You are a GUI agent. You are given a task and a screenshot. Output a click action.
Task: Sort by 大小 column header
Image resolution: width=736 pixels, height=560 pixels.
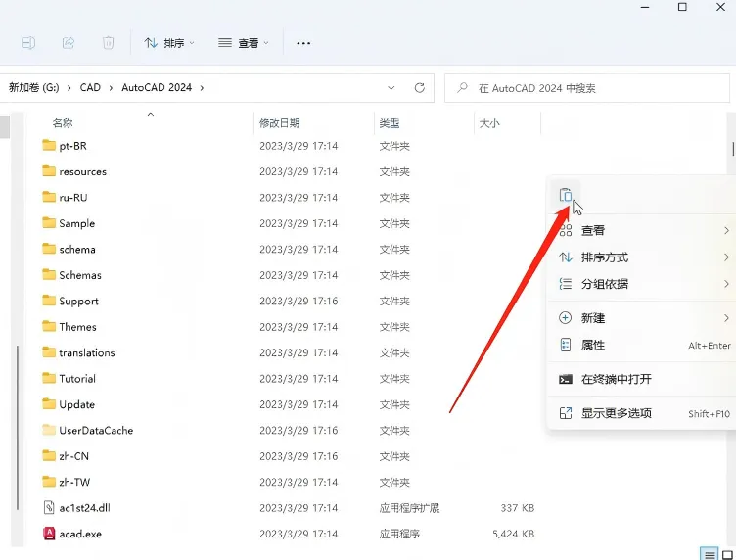coord(489,123)
